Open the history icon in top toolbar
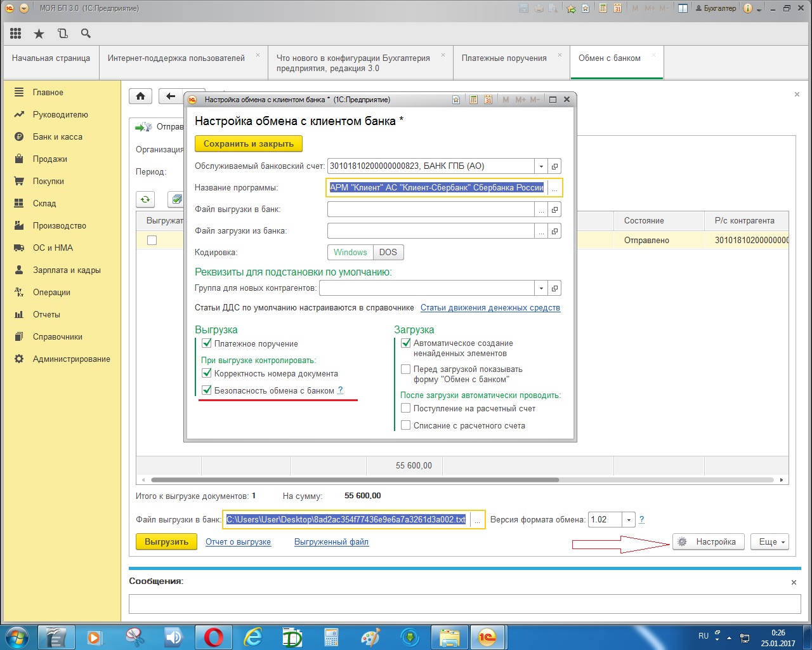The image size is (812, 650). point(62,34)
